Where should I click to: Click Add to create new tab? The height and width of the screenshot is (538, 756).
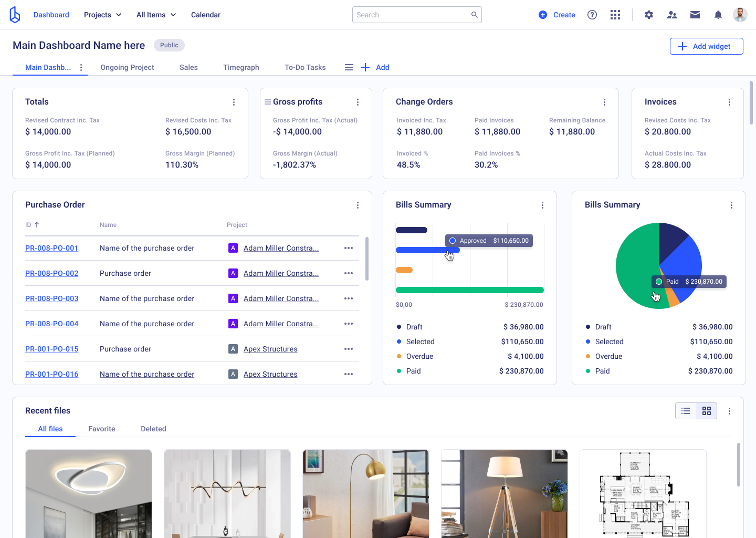click(375, 67)
